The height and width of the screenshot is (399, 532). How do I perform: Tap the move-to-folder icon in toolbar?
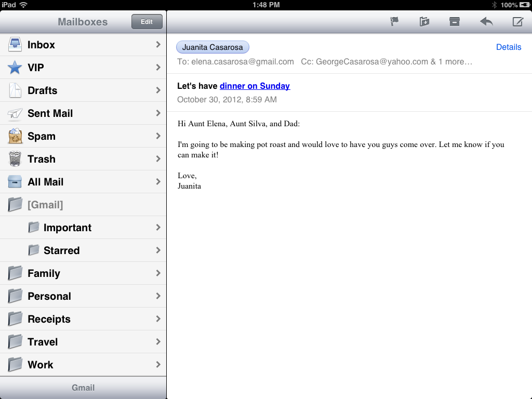424,21
